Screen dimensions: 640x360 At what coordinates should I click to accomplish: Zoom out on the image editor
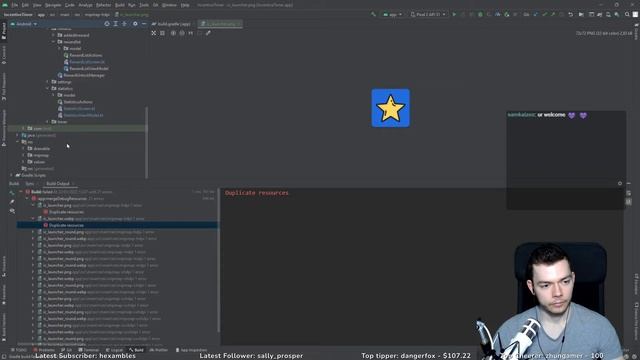point(182,33)
